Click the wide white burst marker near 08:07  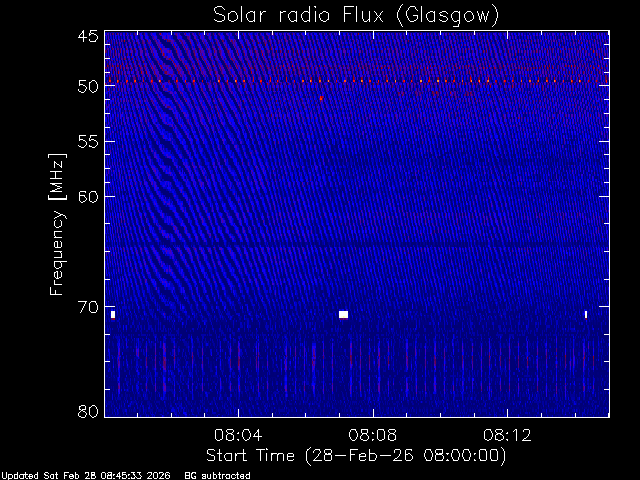pos(343,314)
